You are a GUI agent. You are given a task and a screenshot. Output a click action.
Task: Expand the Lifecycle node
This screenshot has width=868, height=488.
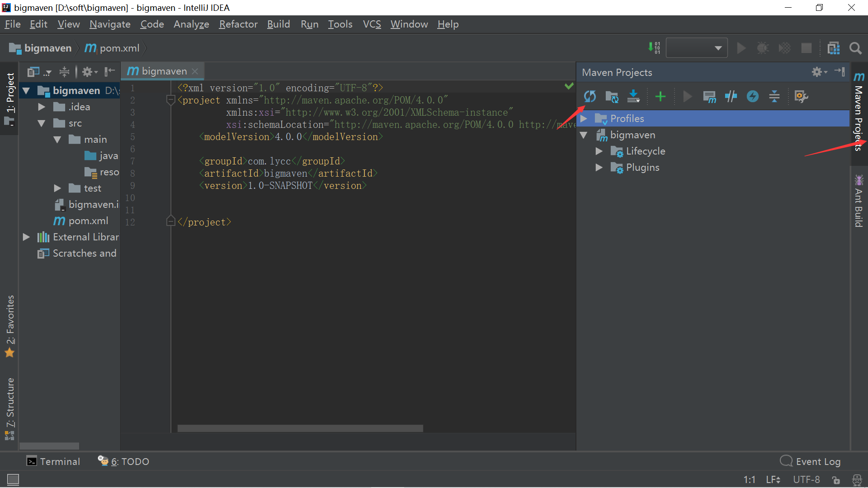[x=599, y=151]
